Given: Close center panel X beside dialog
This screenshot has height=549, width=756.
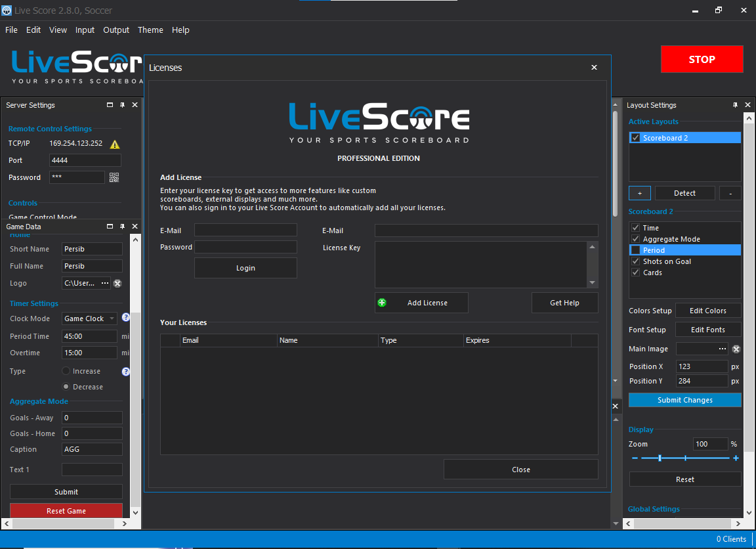Looking at the screenshot, I should coord(615,406).
